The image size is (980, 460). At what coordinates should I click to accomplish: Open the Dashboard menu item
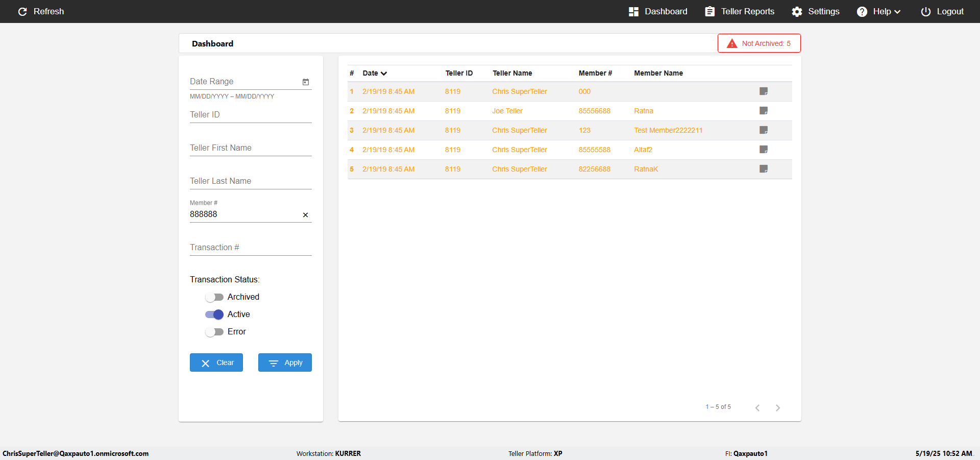[x=658, y=11]
